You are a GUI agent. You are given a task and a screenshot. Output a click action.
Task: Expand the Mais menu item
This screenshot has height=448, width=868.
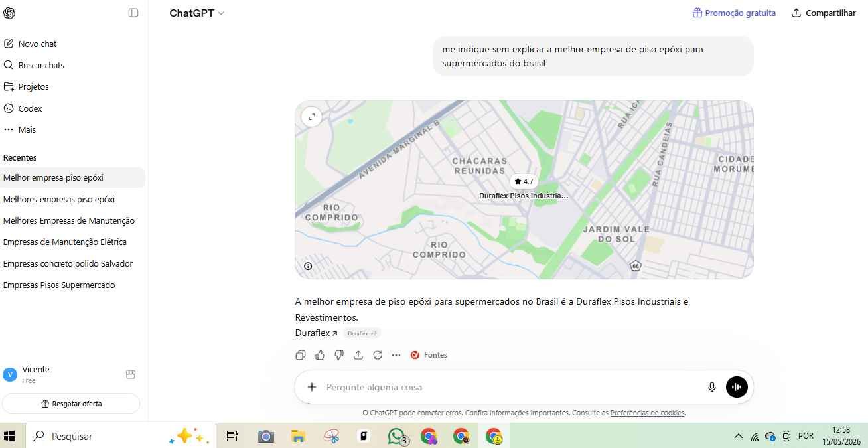(x=20, y=129)
